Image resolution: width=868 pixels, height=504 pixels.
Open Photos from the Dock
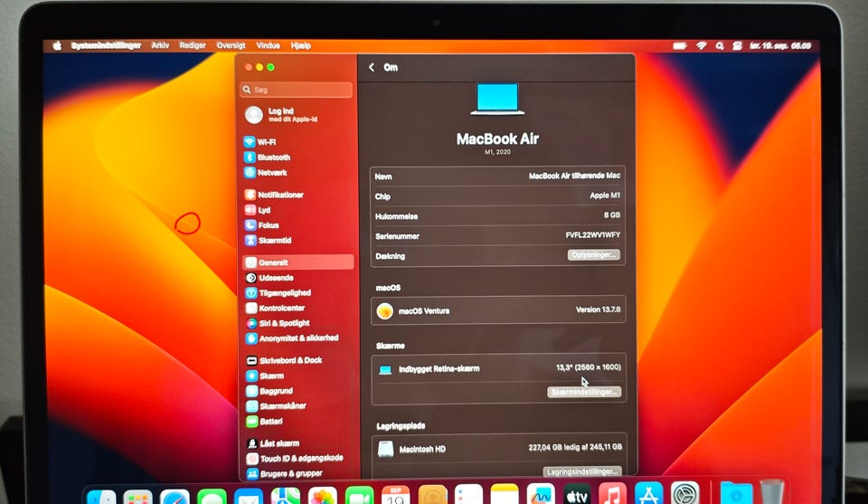pos(322,495)
